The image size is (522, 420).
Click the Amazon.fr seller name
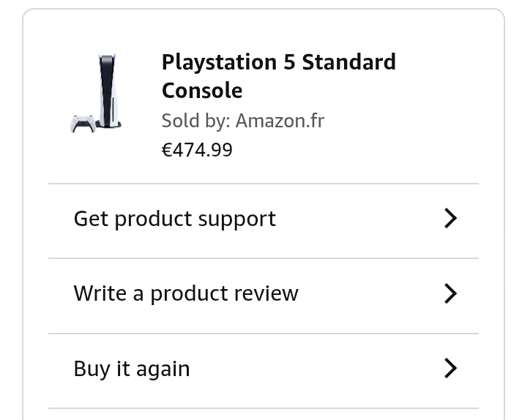tap(280, 120)
